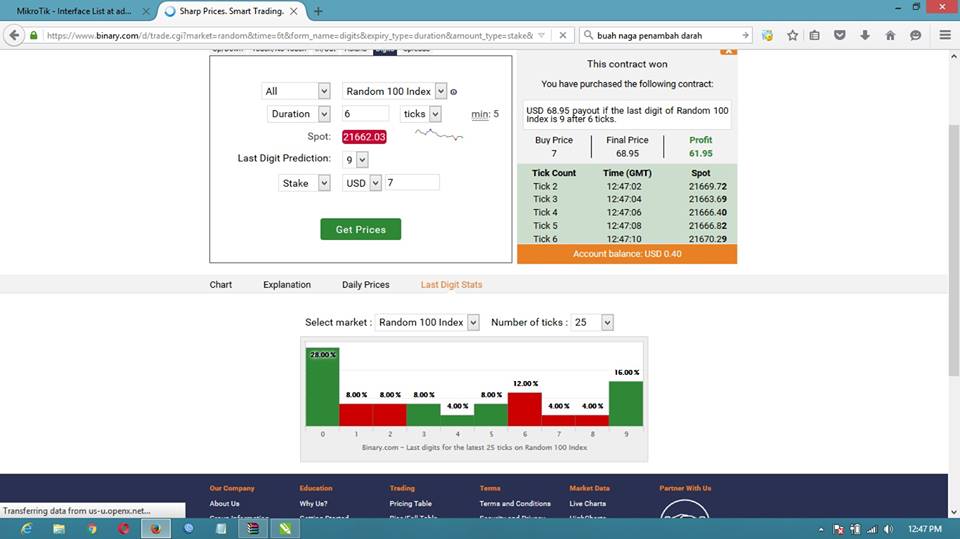Click the Account balance USD 0.40 bar
The width and height of the screenshot is (960, 539).
pos(627,254)
